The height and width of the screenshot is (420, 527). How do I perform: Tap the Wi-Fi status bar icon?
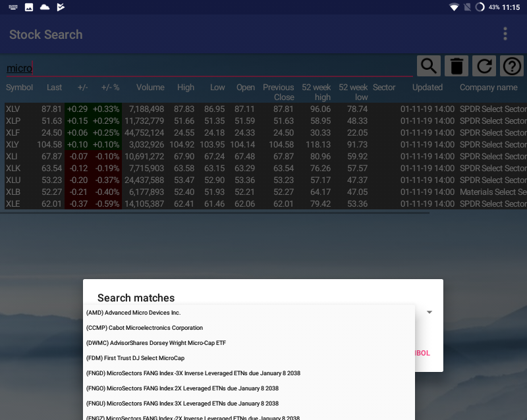[454, 7]
